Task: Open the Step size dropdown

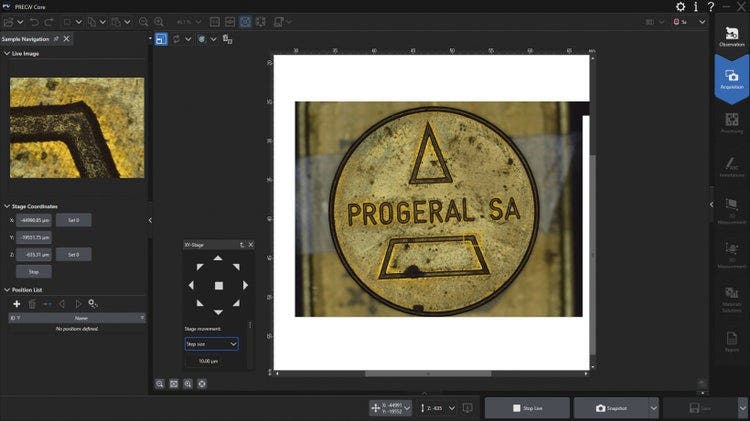Action: pos(211,343)
